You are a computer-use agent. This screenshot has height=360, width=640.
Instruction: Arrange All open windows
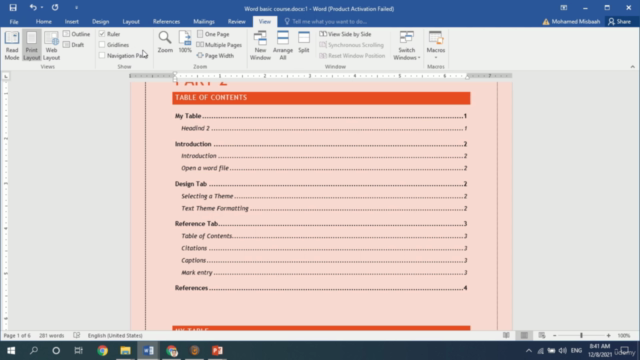283,46
